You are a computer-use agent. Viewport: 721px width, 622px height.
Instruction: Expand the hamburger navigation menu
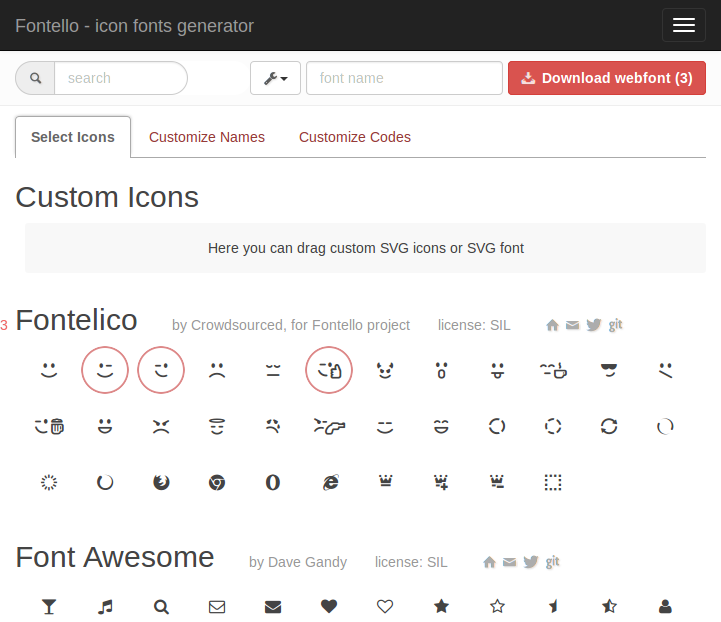(684, 25)
